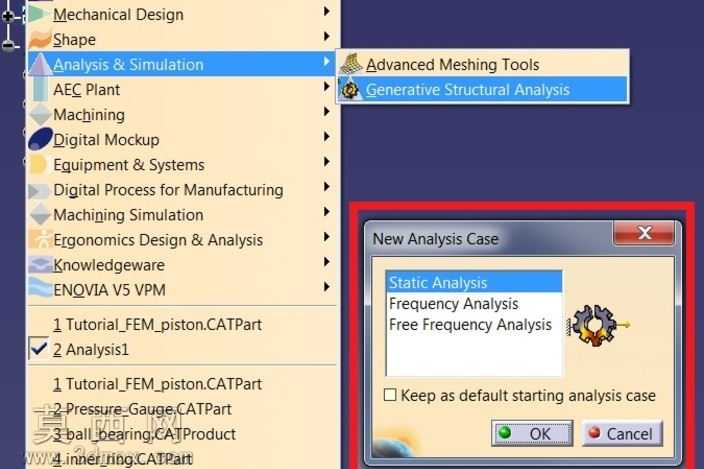Click the Equipment & Systems icon
Image resolution: width=704 pixels, height=469 pixels.
point(38,164)
